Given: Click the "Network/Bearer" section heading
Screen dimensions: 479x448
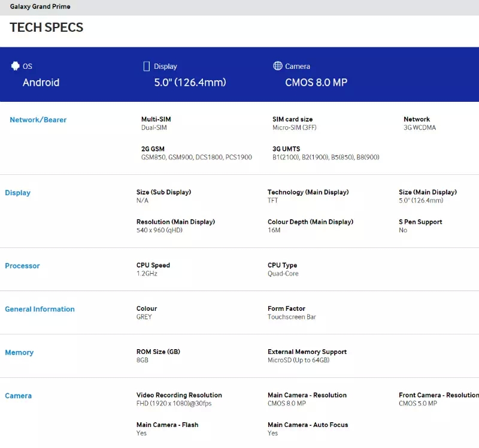Looking at the screenshot, I should click(x=38, y=120).
